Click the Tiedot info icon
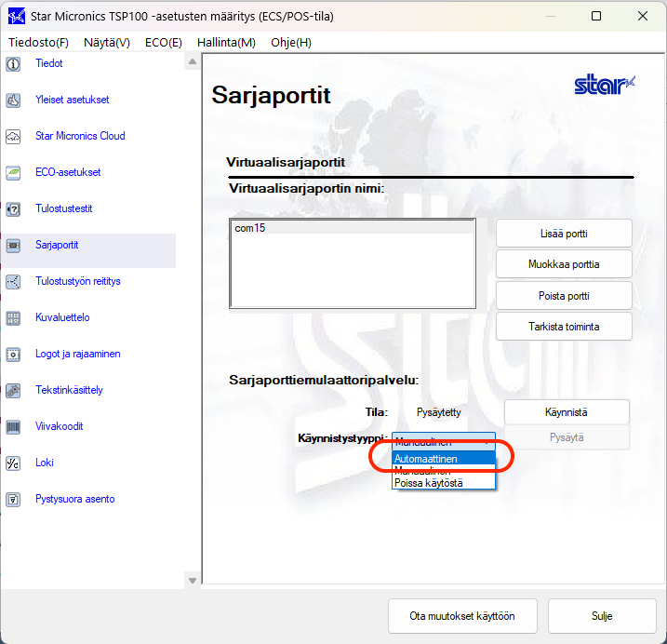Viewport: 667px width, 644px height. [x=13, y=64]
